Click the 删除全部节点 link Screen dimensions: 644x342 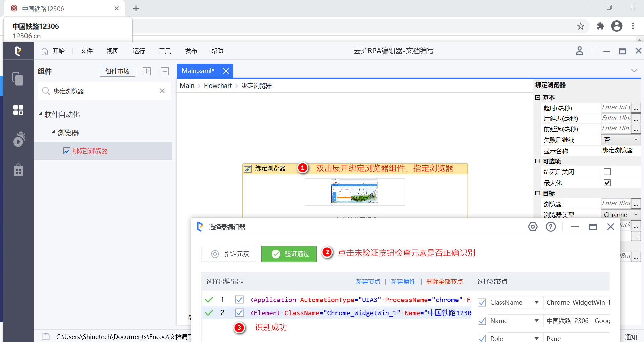pyautogui.click(x=444, y=282)
